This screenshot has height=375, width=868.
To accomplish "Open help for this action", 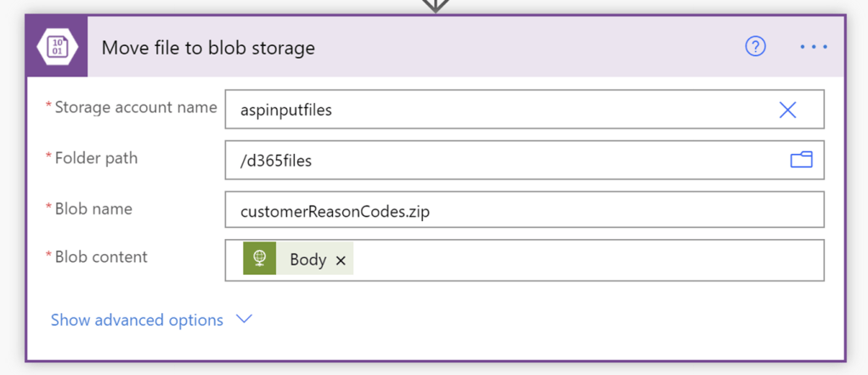I will [x=755, y=47].
